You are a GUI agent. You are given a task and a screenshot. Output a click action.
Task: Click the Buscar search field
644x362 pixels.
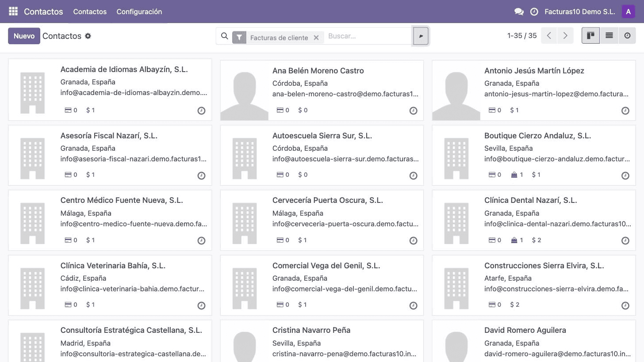[368, 36]
